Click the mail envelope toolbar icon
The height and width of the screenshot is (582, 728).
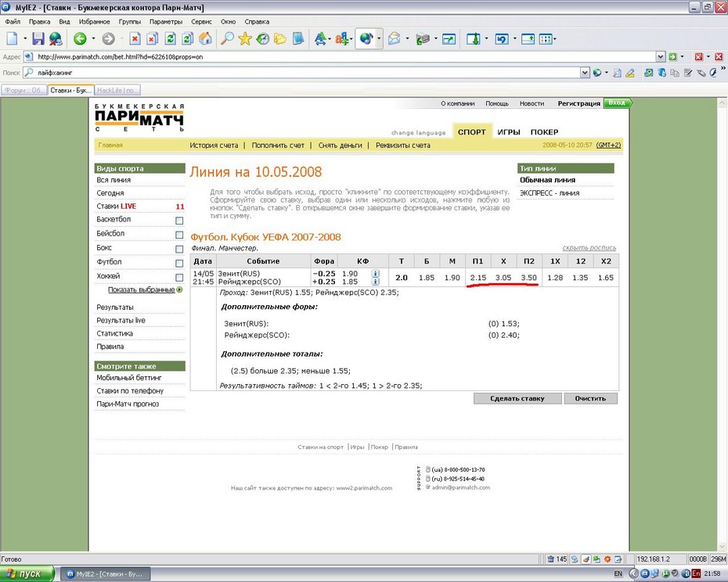pos(394,38)
